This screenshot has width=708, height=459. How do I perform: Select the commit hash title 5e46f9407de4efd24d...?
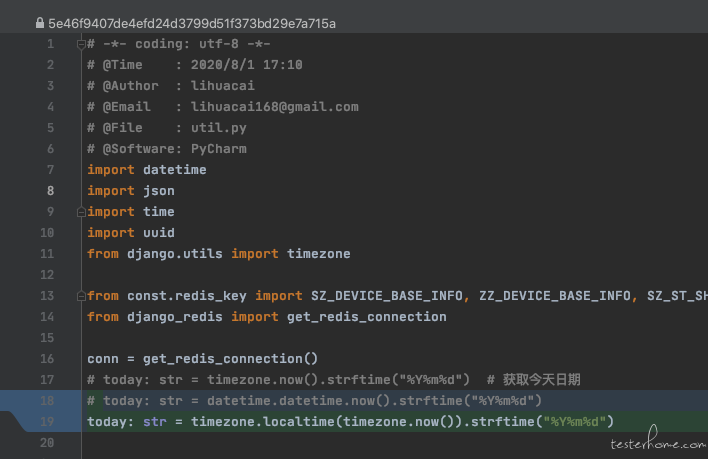pyautogui.click(x=192, y=23)
